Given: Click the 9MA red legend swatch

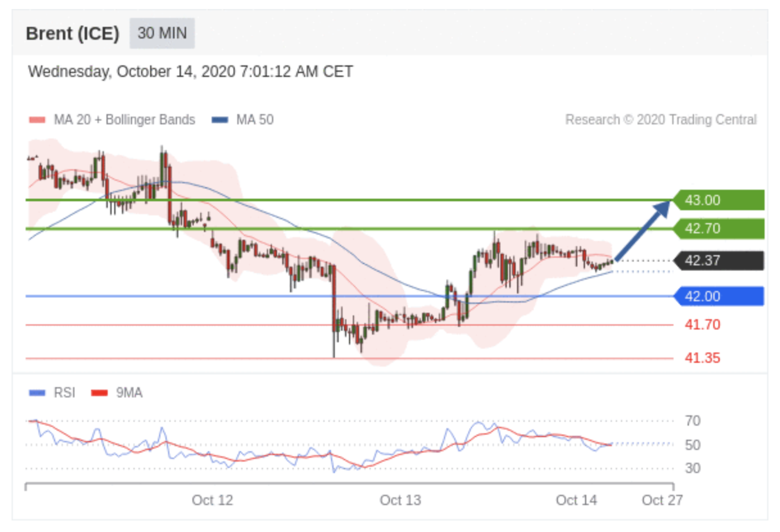Looking at the screenshot, I should coord(99,393).
